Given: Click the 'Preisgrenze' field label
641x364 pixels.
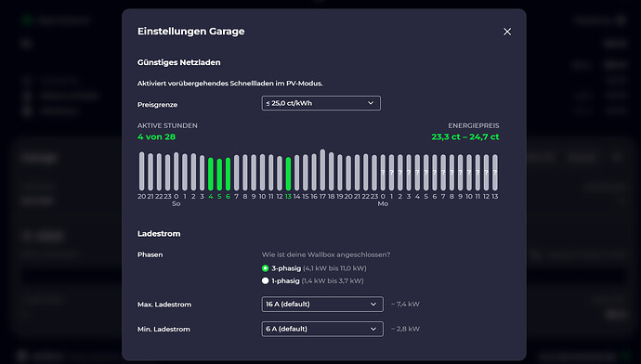Looking at the screenshot, I should pyautogui.click(x=157, y=105).
